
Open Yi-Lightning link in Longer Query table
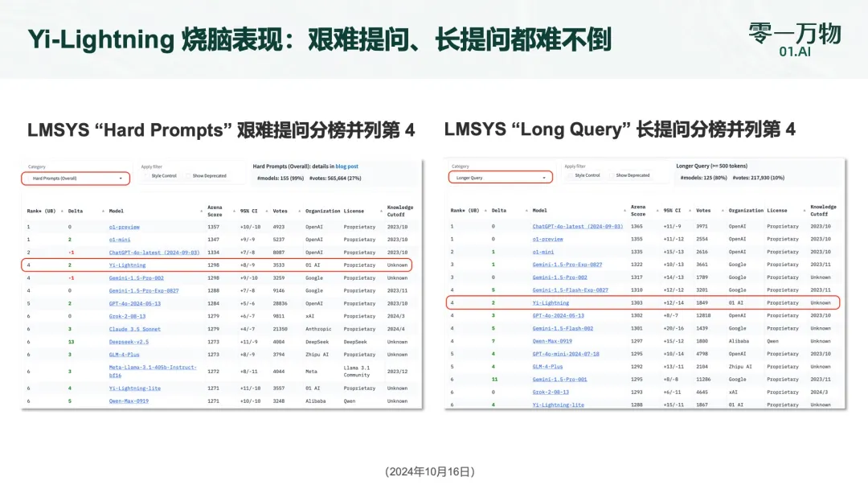coord(551,303)
